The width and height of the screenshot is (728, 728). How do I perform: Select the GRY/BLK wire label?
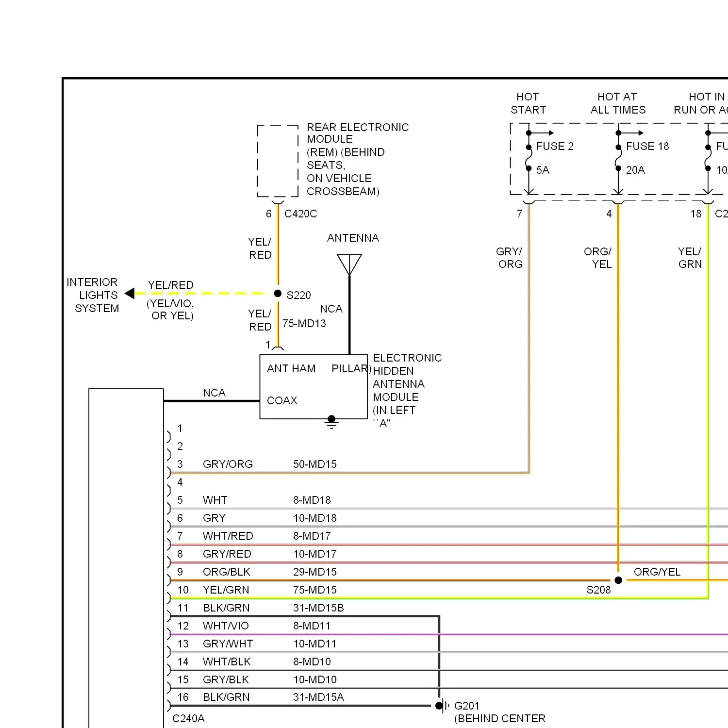pos(226,679)
